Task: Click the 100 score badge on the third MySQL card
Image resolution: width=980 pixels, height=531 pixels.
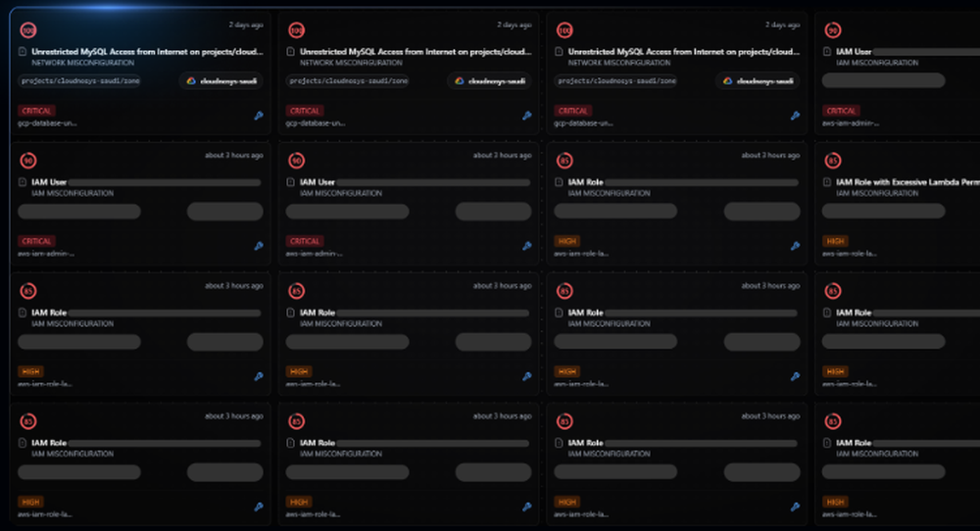Action: tap(564, 31)
